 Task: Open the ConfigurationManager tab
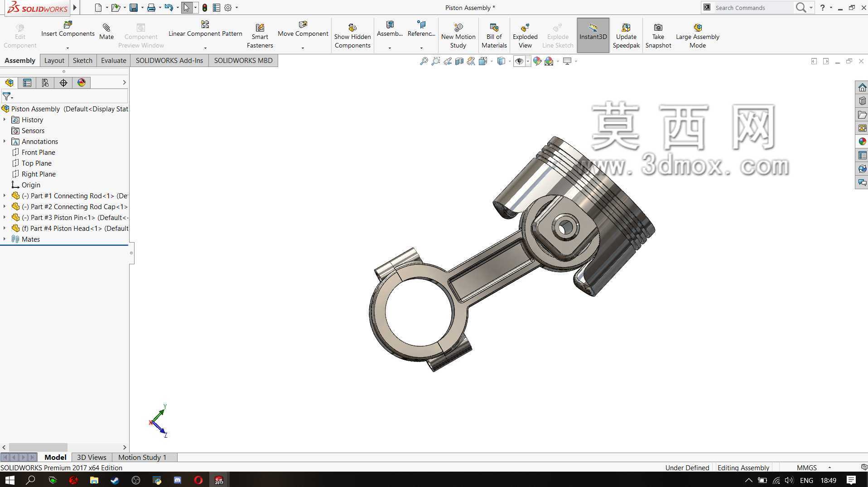click(45, 83)
